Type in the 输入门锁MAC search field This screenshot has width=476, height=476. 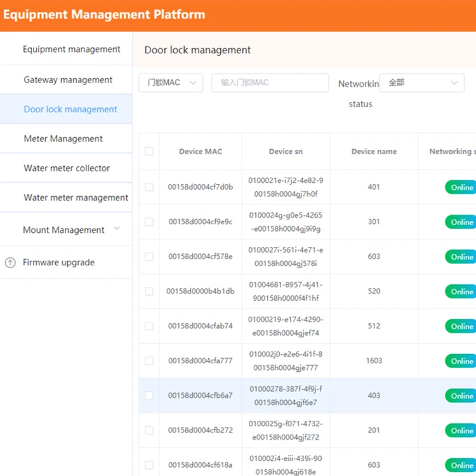[270, 83]
